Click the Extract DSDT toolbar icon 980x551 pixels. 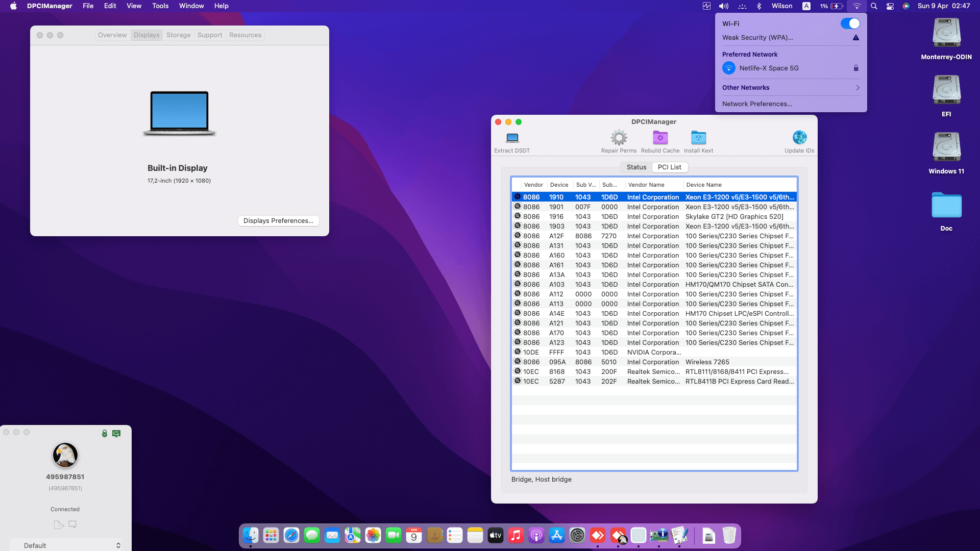tap(512, 138)
